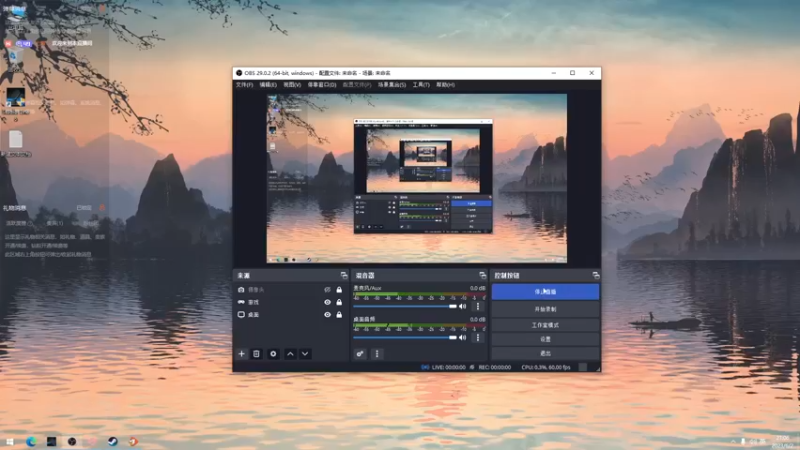Expand the hidden system tray icons chevron
Image resolution: width=800 pixels, height=450 pixels.
[x=733, y=441]
